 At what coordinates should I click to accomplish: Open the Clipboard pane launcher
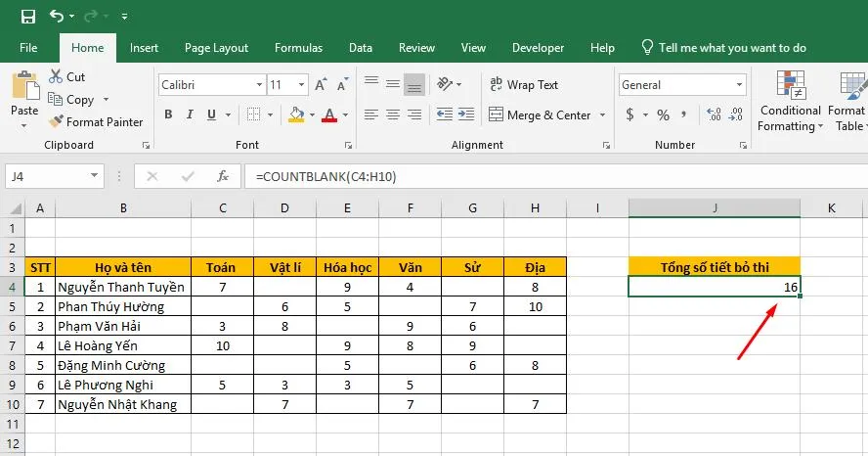[x=147, y=145]
